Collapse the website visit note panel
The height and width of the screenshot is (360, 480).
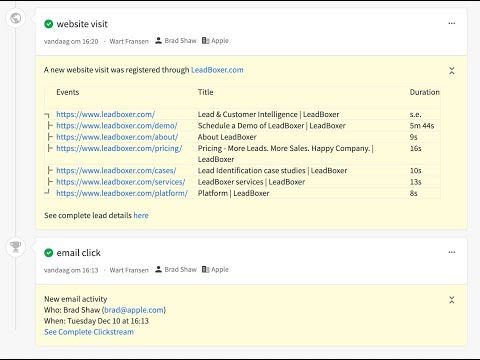coord(452,71)
